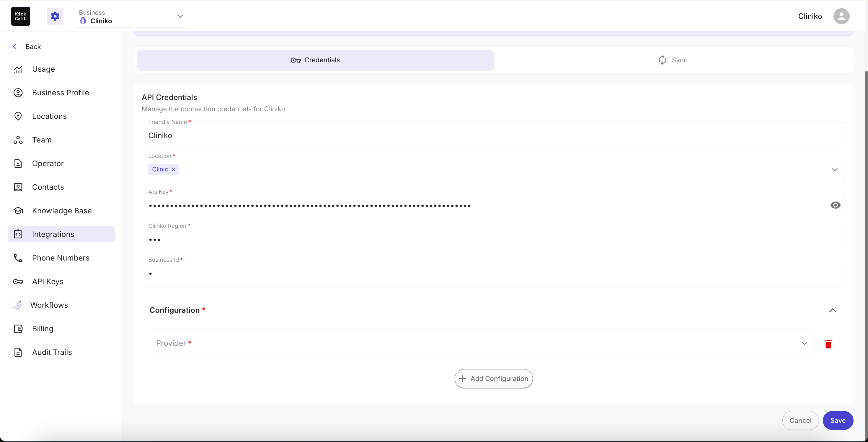Image resolution: width=868 pixels, height=442 pixels.
Task: Navigate to Team
Action: coord(61,140)
